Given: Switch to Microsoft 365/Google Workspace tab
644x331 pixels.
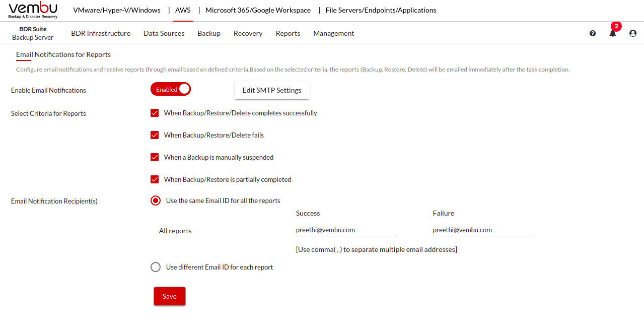Looking at the screenshot, I should tap(258, 10).
